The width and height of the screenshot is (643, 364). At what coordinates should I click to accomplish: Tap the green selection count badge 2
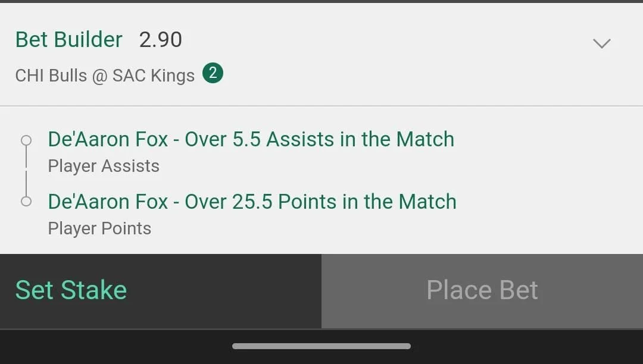point(213,73)
